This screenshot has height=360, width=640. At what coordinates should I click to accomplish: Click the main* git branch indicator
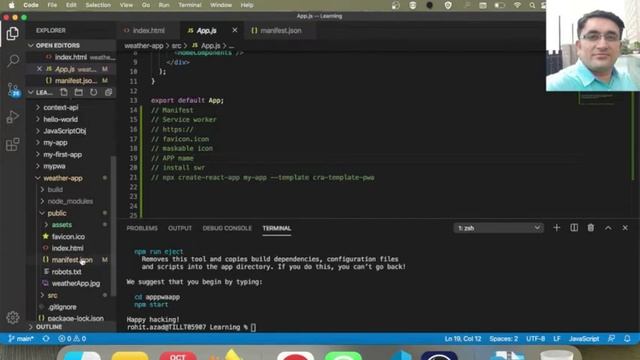[21, 339]
